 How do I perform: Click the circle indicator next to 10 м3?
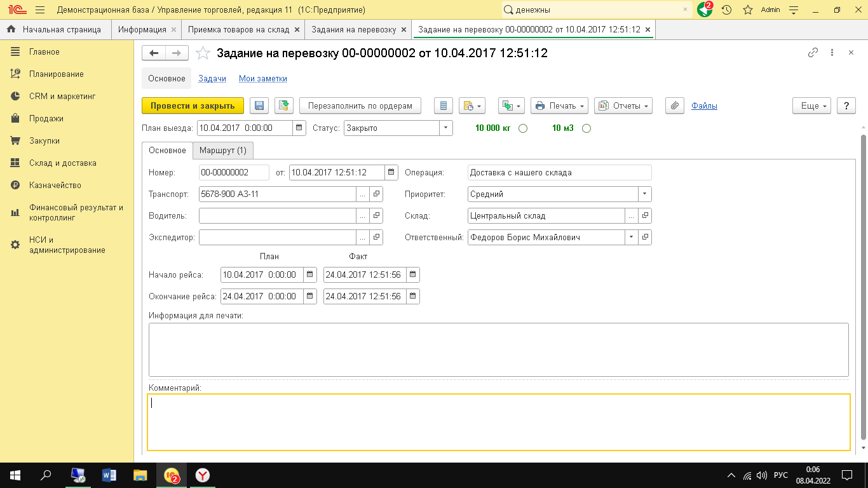click(587, 128)
